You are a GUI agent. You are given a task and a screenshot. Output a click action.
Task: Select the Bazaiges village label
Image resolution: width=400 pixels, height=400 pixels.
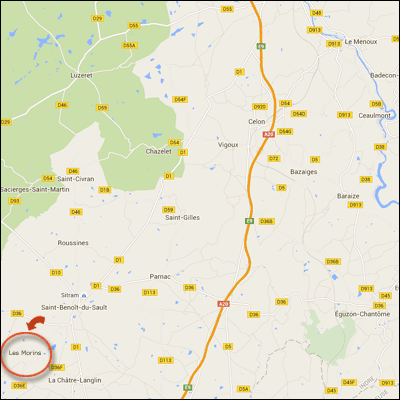coord(304,172)
